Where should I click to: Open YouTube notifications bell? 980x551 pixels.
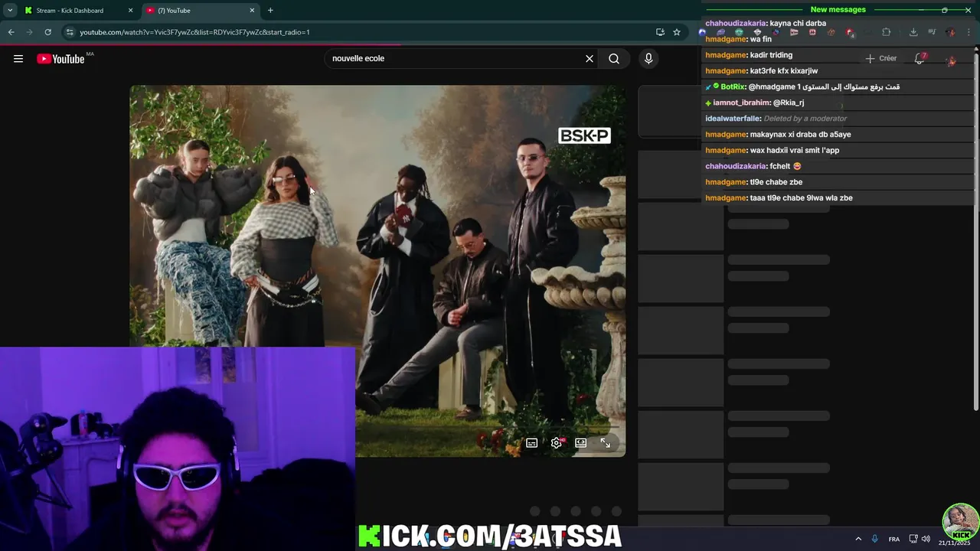pyautogui.click(x=920, y=59)
